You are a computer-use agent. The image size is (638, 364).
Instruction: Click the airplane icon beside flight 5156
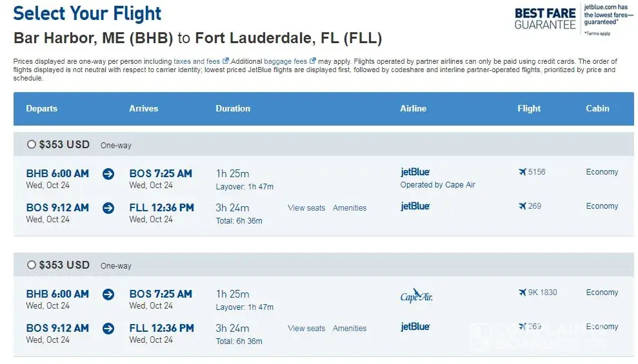523,172
